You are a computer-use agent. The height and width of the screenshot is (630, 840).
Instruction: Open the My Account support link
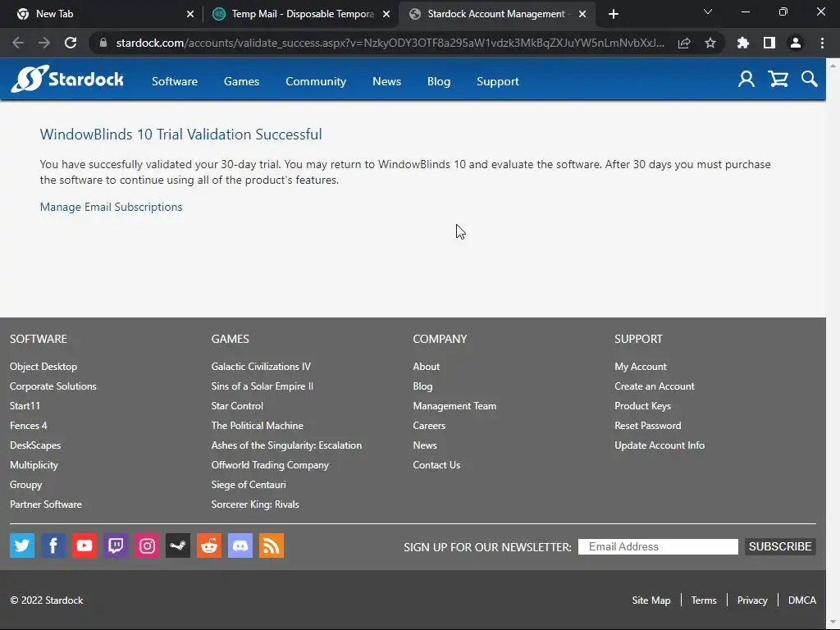click(x=641, y=367)
